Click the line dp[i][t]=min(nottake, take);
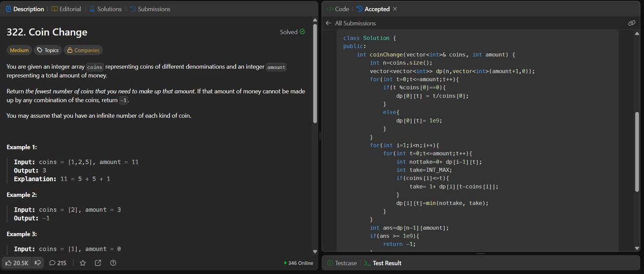 (x=442, y=203)
